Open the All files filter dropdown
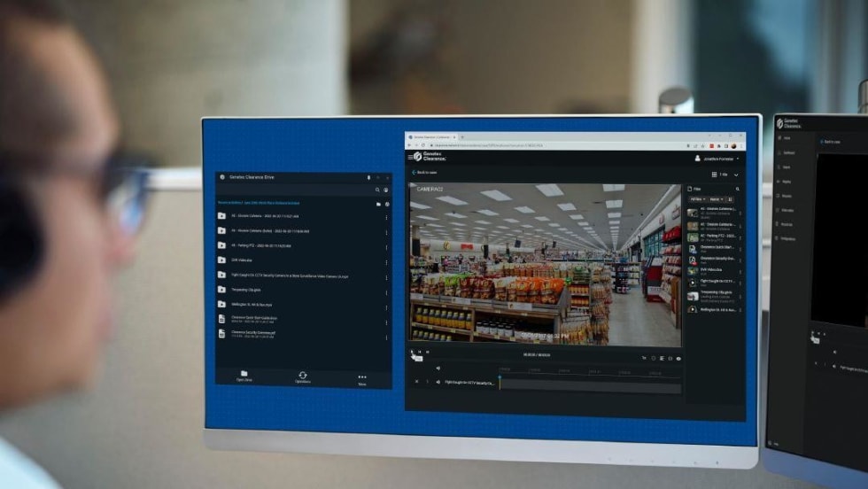The height and width of the screenshot is (489, 868). pos(697,199)
